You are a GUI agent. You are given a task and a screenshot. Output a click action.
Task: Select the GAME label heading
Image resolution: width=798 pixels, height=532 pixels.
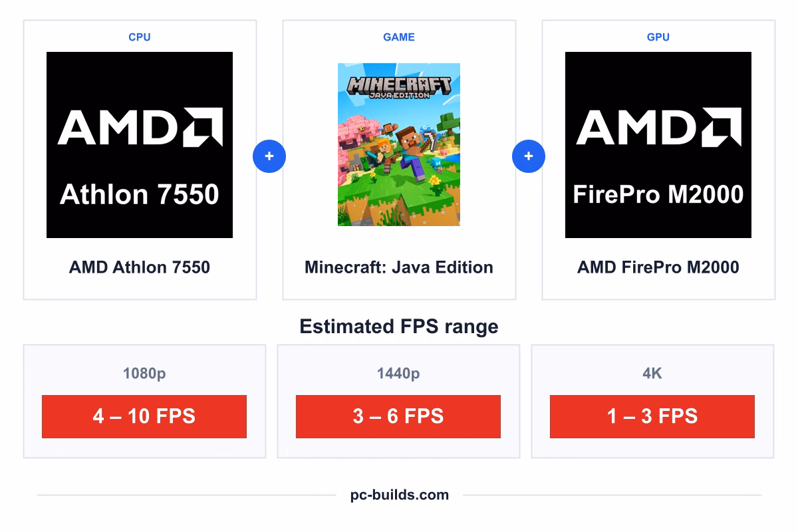point(399,37)
